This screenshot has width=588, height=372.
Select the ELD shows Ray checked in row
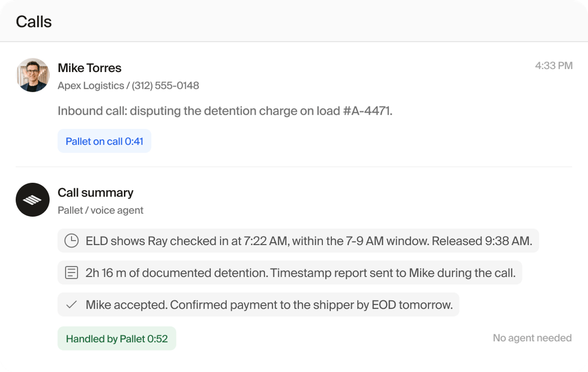click(x=298, y=241)
